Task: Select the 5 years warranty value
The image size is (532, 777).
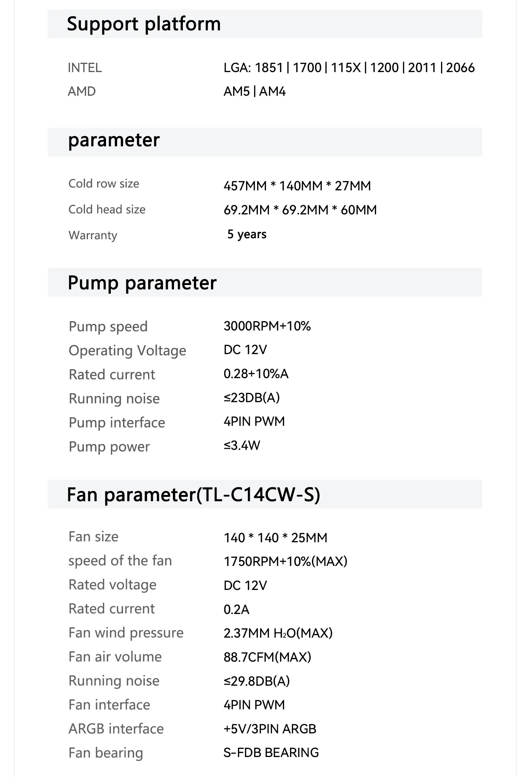Action: pyautogui.click(x=247, y=234)
